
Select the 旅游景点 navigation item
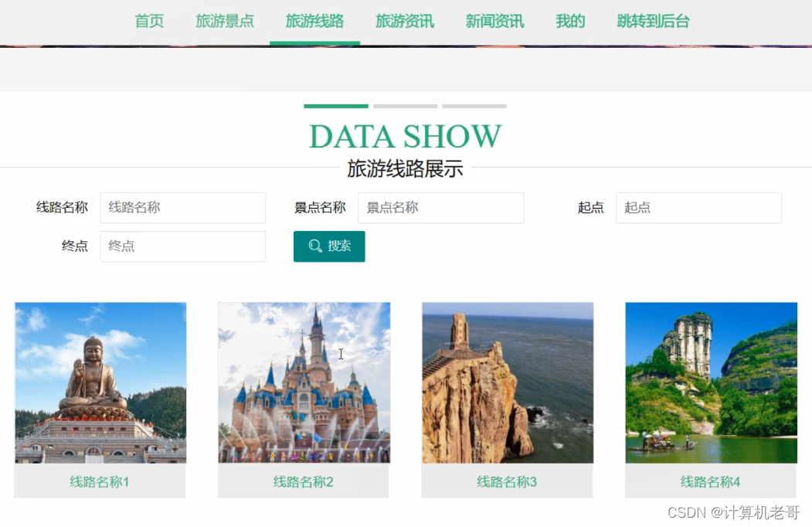(225, 21)
